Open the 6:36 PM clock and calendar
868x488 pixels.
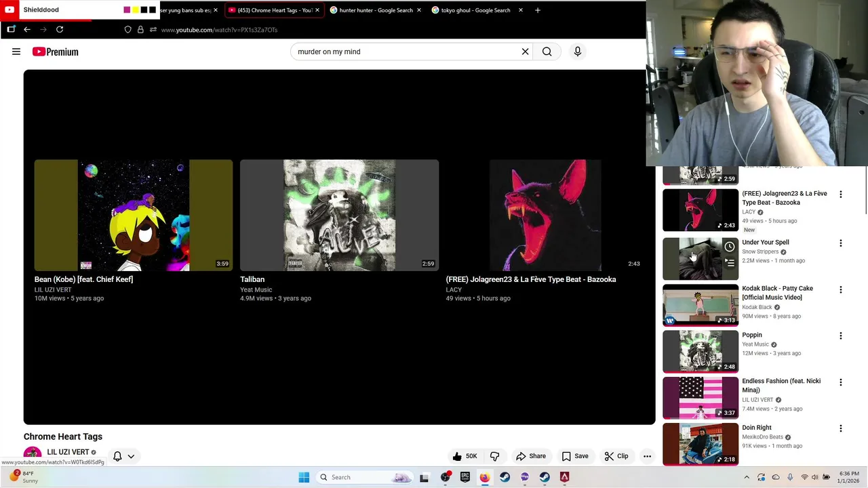tap(849, 477)
